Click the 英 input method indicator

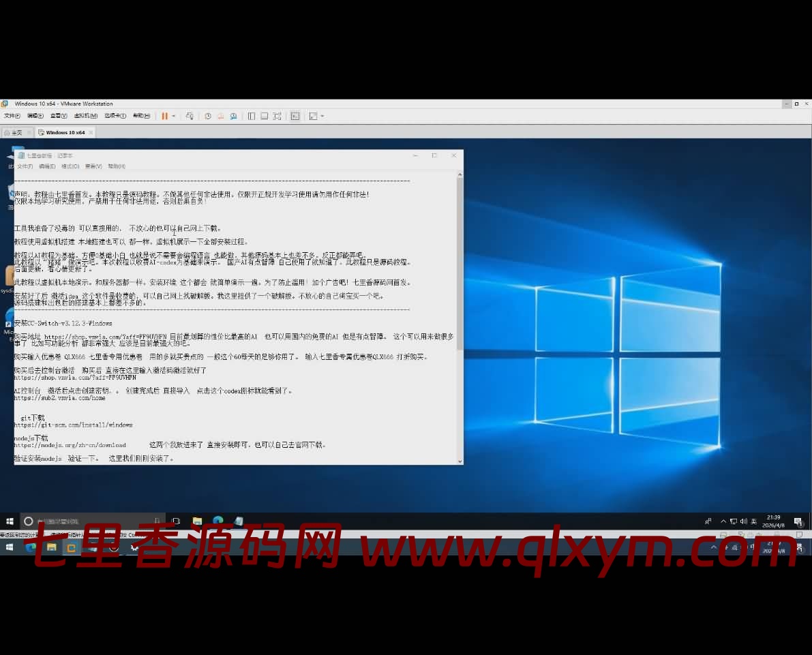[x=754, y=521]
